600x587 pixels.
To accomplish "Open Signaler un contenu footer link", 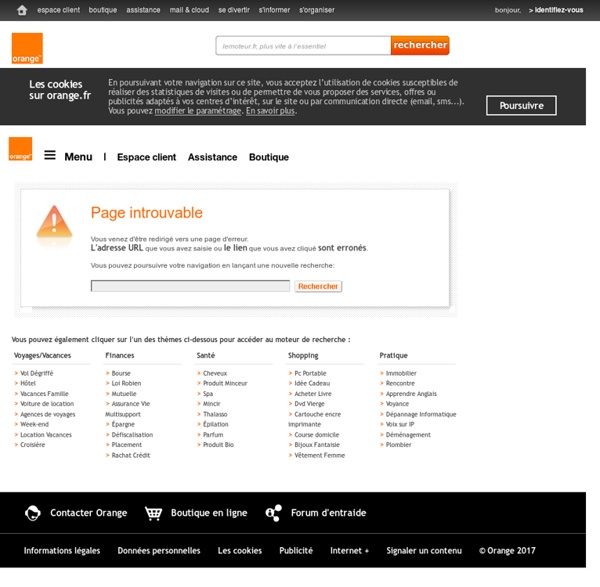I will (x=424, y=550).
